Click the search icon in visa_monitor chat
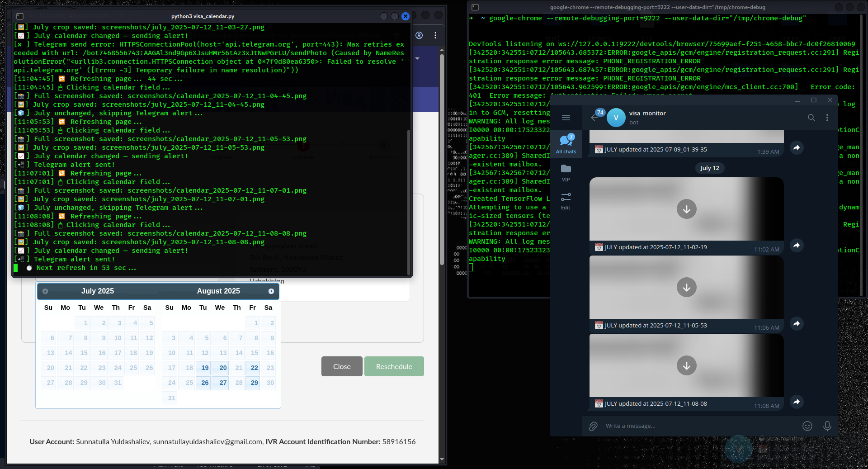 811,118
